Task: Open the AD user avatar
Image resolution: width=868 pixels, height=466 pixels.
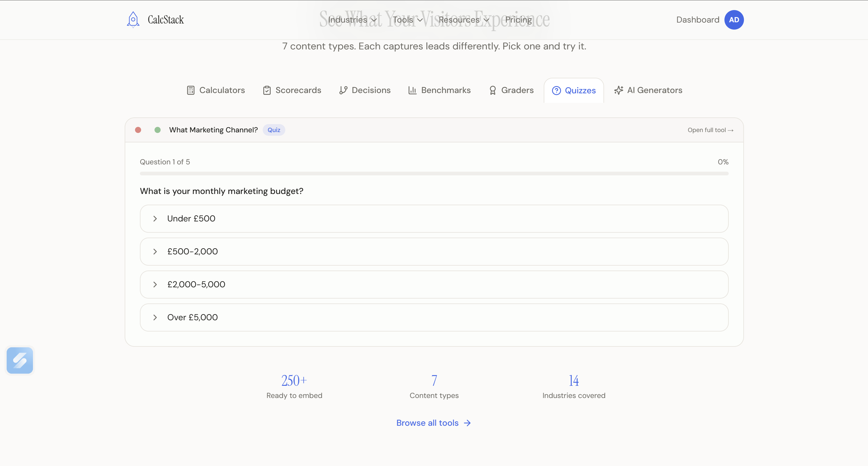Action: (734, 20)
